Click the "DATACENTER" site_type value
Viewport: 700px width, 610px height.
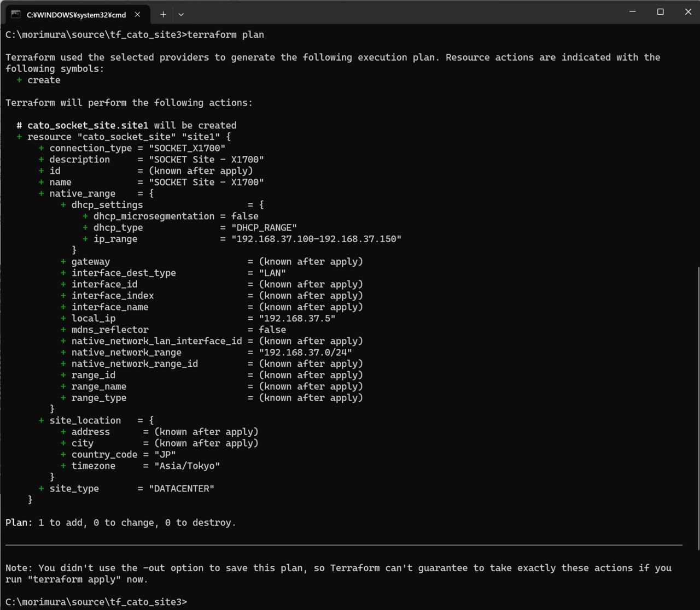182,489
